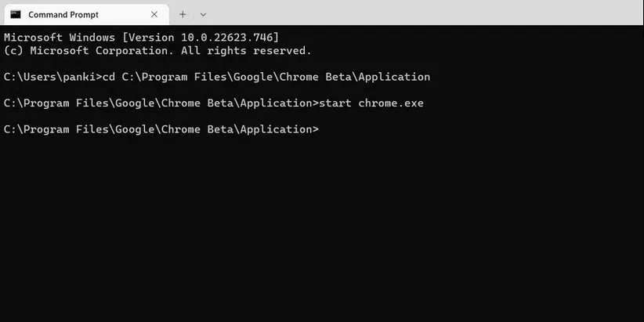Open a new tab with plus icon
Image resolution: width=644 pixels, height=322 pixels.
tap(183, 14)
